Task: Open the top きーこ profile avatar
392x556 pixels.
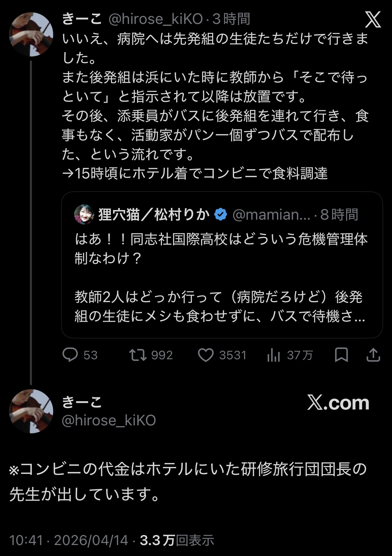Action: click(31, 34)
